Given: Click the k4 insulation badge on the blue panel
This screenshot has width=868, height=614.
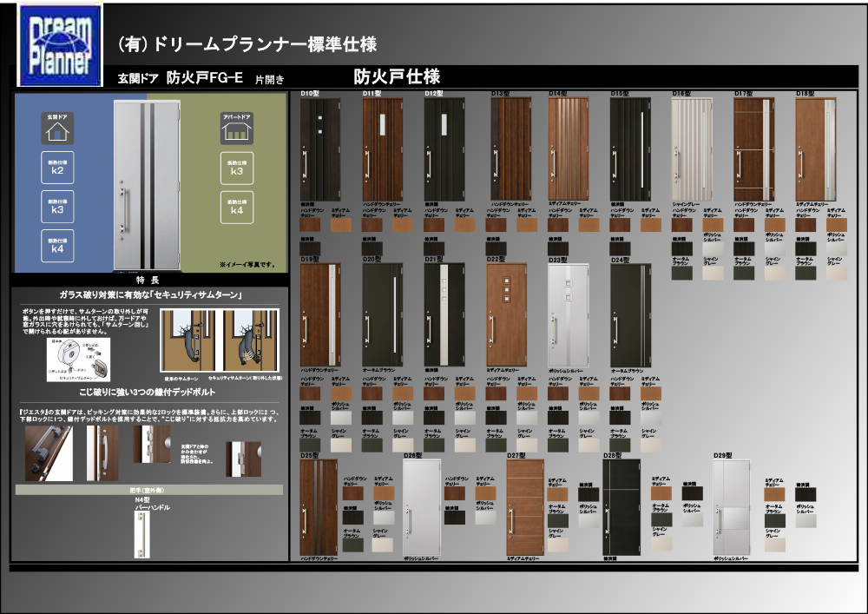Looking at the screenshot, I should (57, 246).
